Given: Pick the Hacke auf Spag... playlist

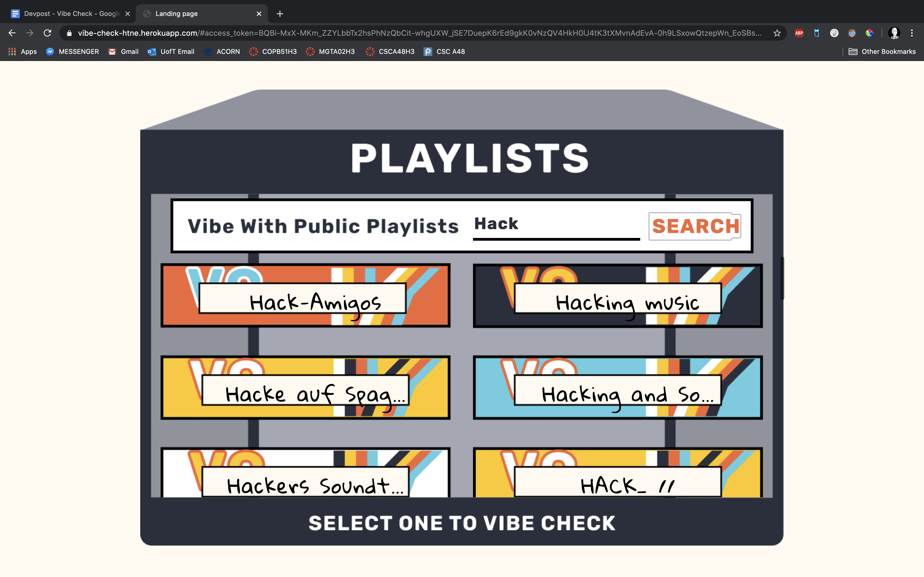Looking at the screenshot, I should pyautogui.click(x=305, y=388).
